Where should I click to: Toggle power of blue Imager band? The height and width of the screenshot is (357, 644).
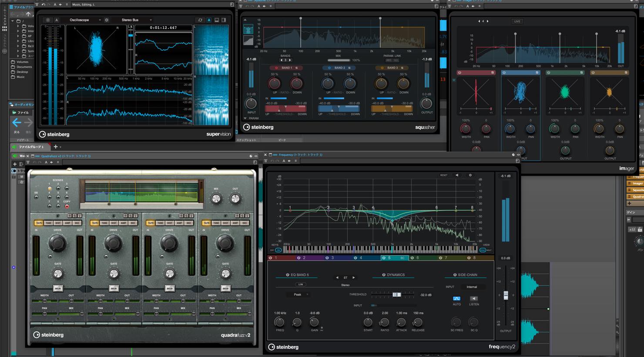pos(504,73)
